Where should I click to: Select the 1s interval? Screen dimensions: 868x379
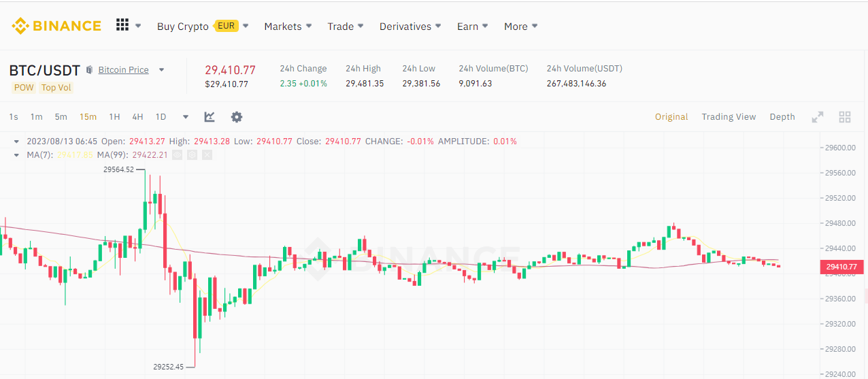click(14, 117)
